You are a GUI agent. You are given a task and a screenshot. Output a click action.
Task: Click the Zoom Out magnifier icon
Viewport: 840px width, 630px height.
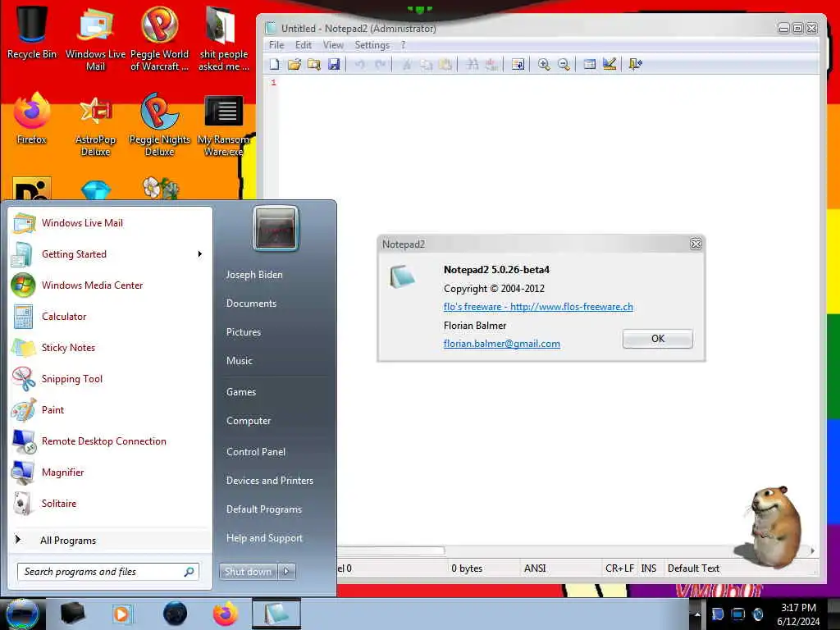pos(564,65)
